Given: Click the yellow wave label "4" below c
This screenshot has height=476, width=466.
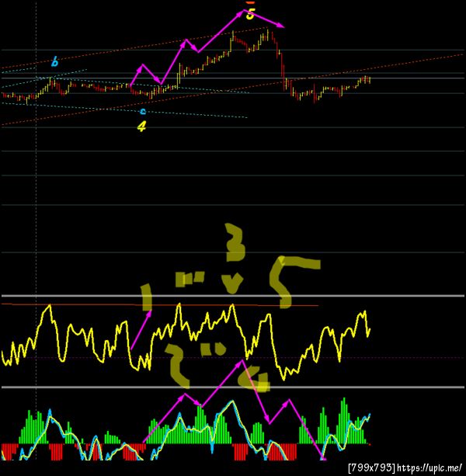Looking at the screenshot, I should [142, 127].
